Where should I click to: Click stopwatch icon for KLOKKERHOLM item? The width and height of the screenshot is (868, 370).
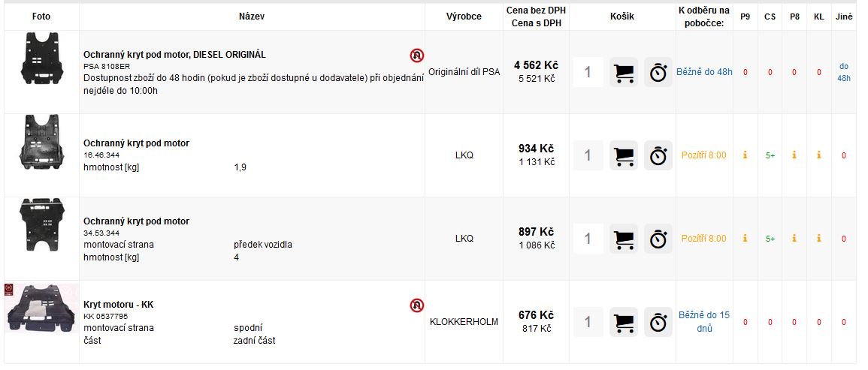(658, 322)
